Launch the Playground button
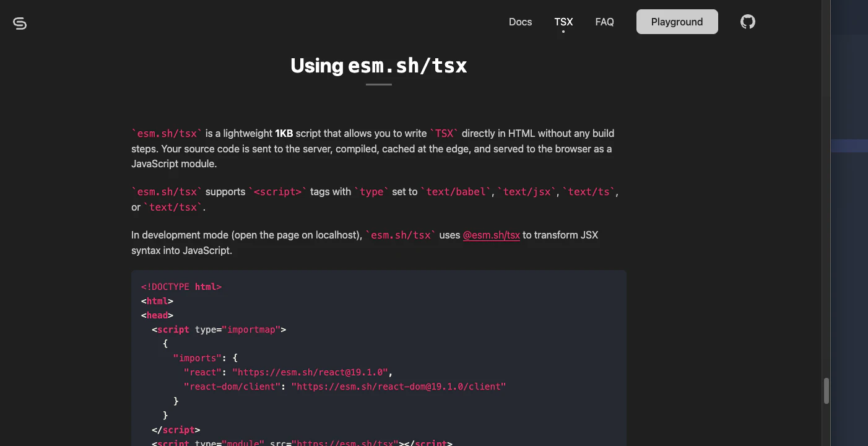The image size is (868, 446). pos(677,22)
